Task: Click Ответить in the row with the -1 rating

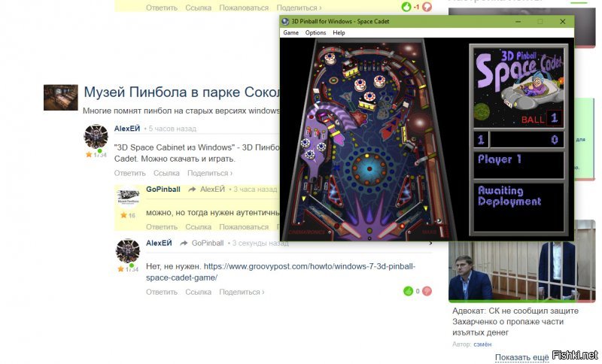Action: coord(162,8)
